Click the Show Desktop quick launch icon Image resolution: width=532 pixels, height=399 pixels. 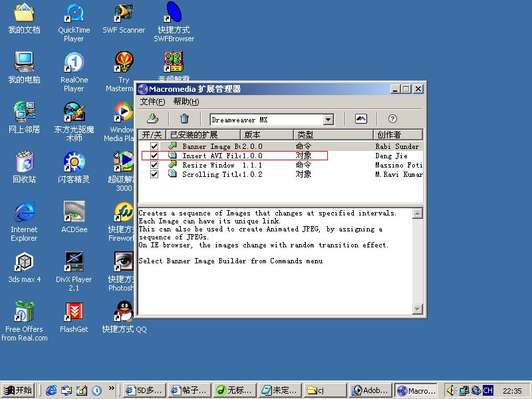[x=81, y=390]
